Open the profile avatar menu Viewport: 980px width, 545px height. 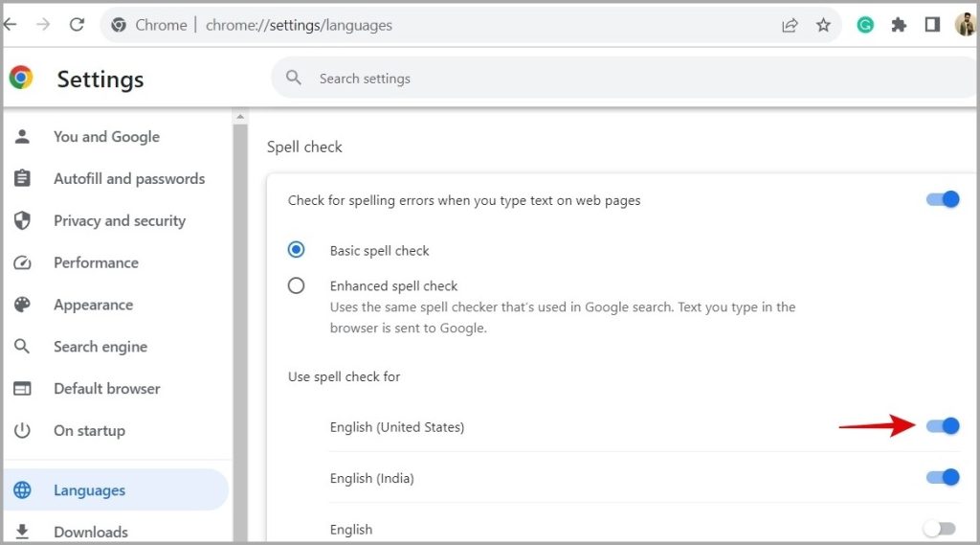pos(966,25)
